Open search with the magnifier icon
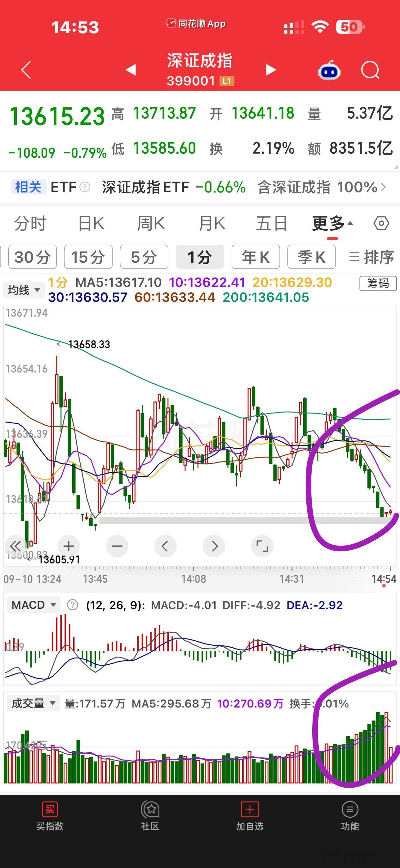 coord(370,70)
